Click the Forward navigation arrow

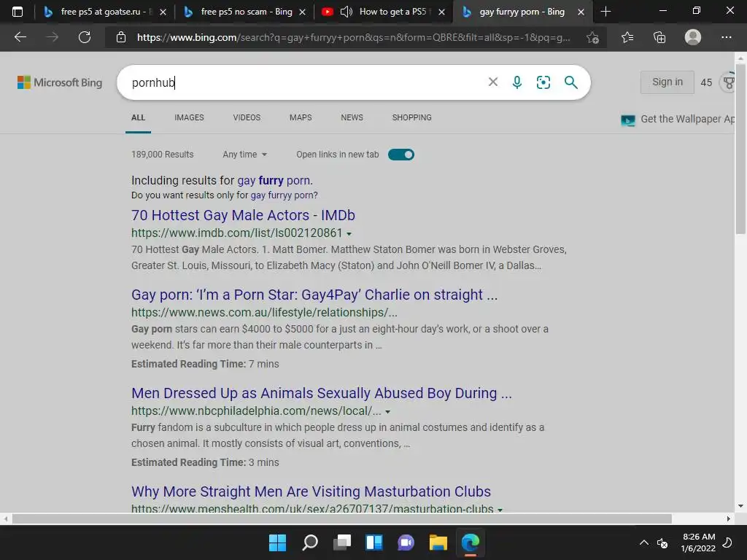53,37
